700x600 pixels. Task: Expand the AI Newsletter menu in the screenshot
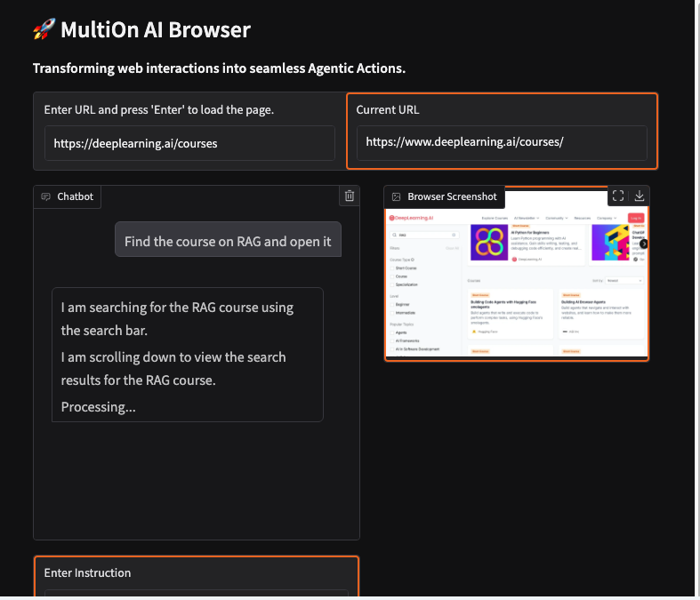527,218
